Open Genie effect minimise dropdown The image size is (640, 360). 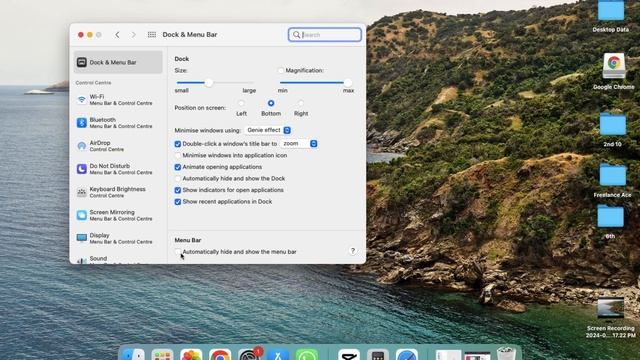point(268,130)
